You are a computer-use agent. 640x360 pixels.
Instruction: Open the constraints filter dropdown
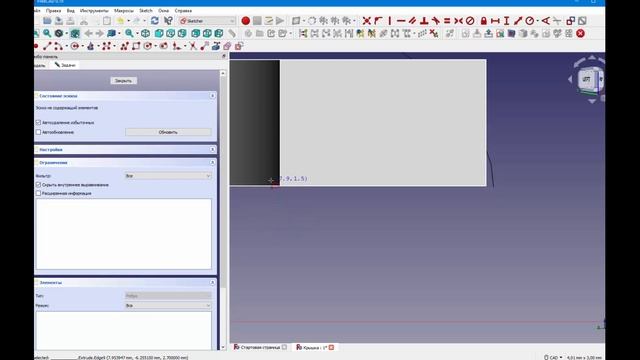168,176
